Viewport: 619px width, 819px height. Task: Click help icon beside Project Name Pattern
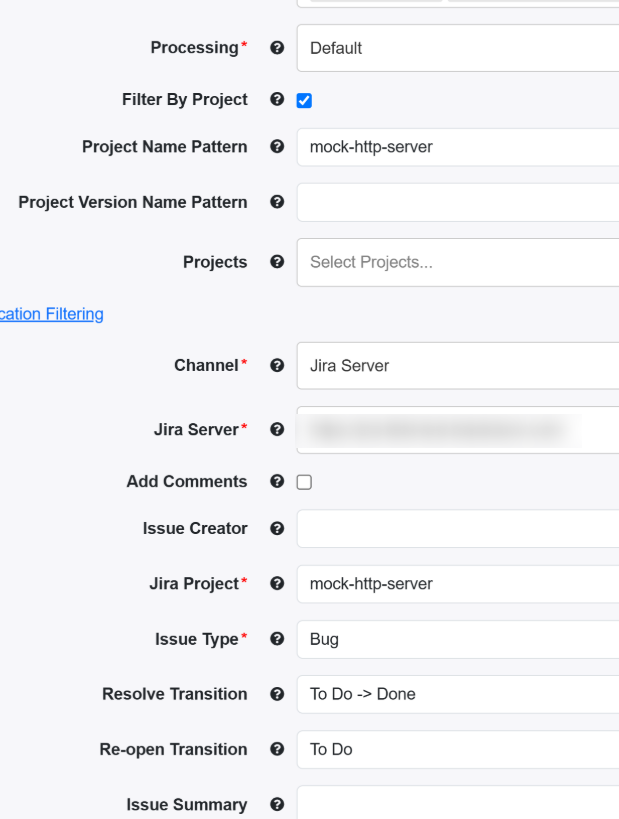(x=277, y=146)
